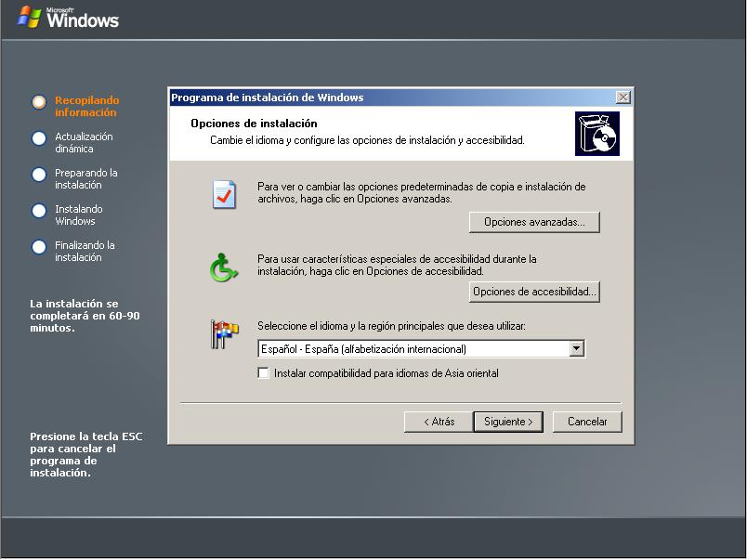Screen dimensions: 747x560
Task: Open Opciones avanzadas
Action: click(x=534, y=222)
